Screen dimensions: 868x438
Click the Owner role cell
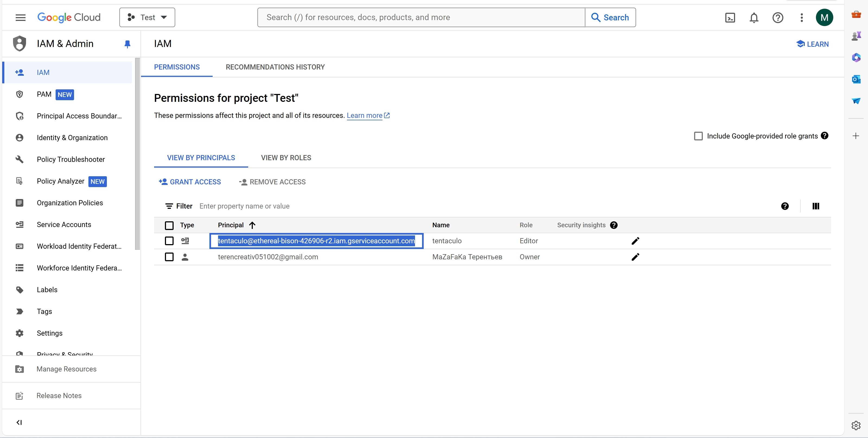(x=529, y=257)
